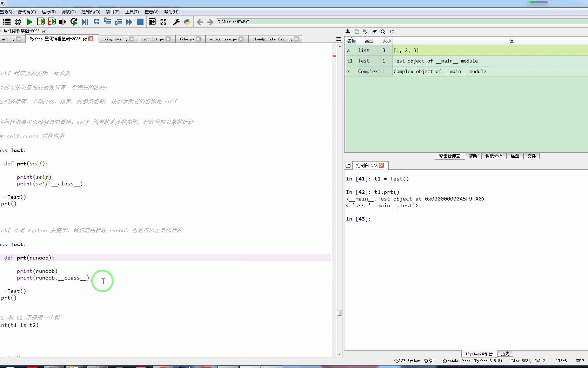Open 源代码(C) menu

pos(27,12)
